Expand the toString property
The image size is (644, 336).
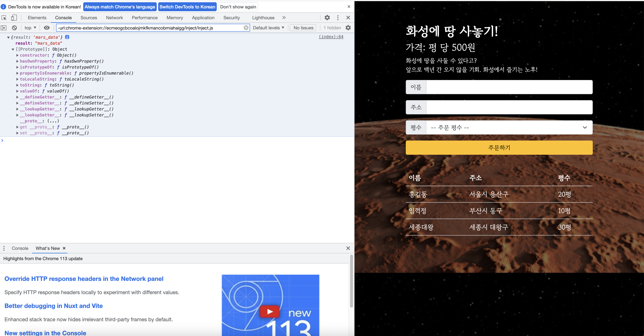click(17, 85)
